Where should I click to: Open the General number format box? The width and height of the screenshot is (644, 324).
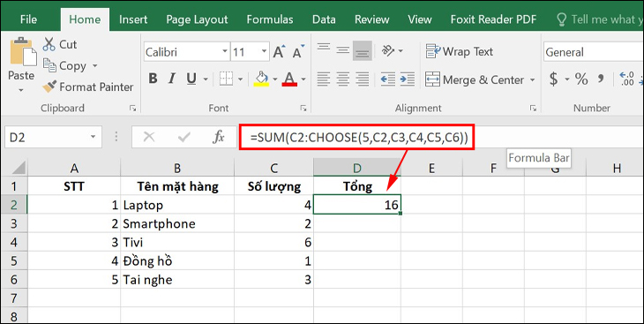coord(594,52)
